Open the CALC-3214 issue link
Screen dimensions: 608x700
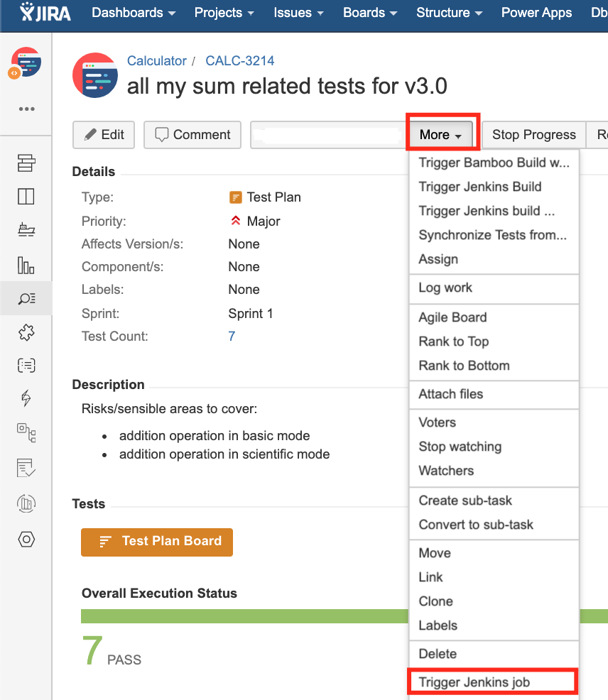tap(240, 61)
